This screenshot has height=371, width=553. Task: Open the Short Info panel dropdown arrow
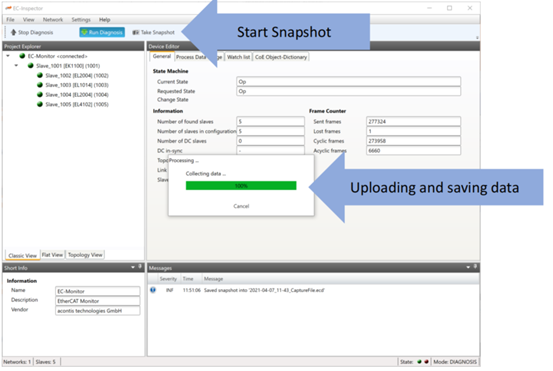[x=133, y=267]
